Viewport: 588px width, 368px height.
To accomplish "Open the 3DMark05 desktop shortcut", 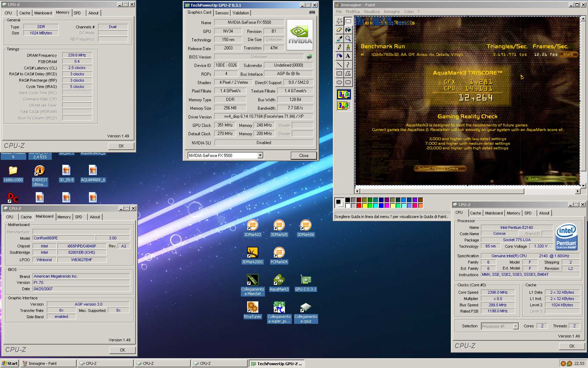I will pos(279,228).
